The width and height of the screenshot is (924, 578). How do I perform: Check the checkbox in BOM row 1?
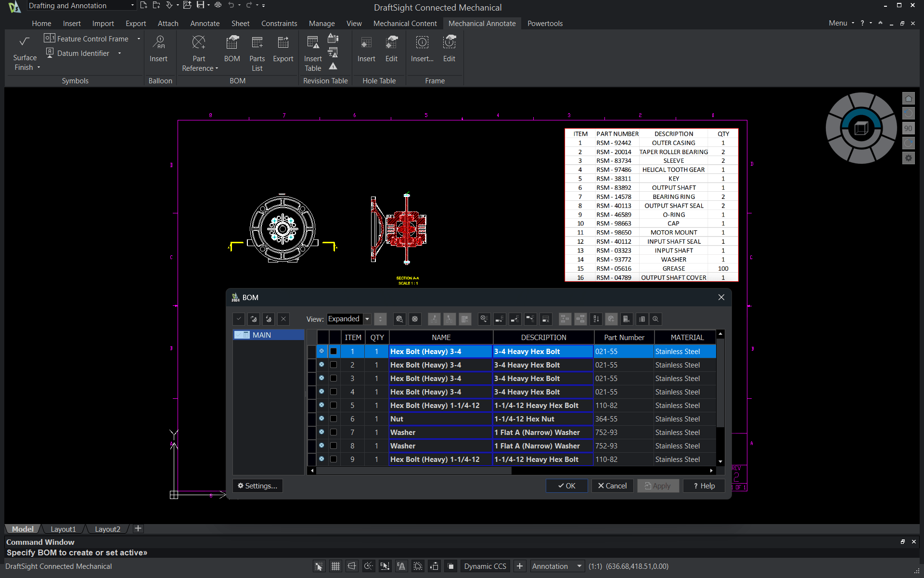(x=334, y=352)
